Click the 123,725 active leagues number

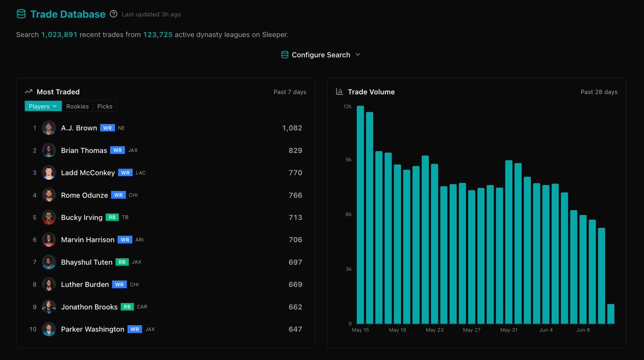tap(158, 34)
